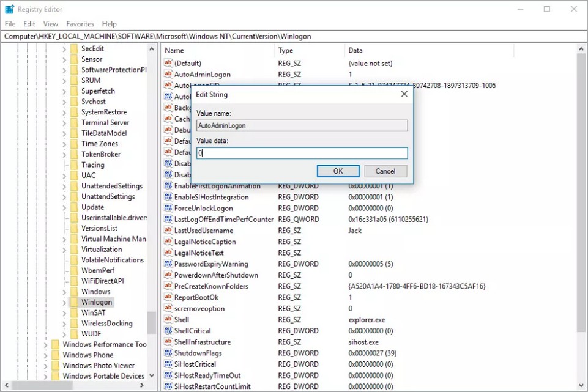The height and width of the screenshot is (392, 588).
Task: Close the Edit String dialog with X
Action: point(404,94)
